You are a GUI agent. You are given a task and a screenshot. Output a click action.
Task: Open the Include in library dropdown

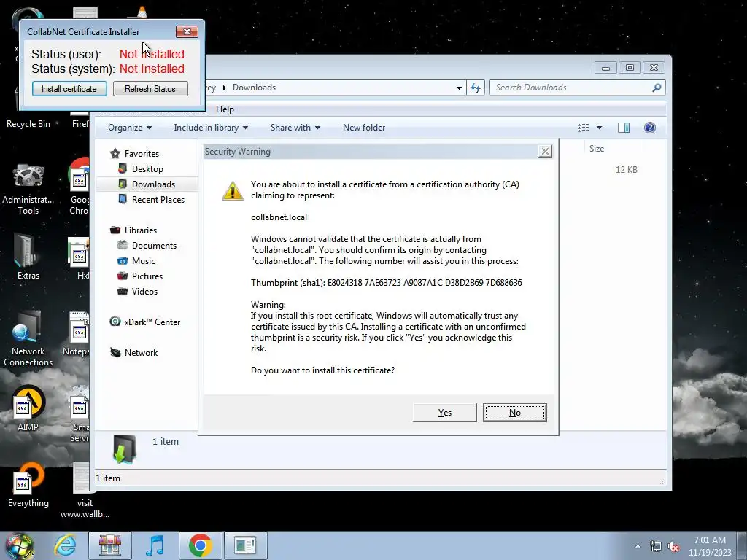[x=211, y=128]
